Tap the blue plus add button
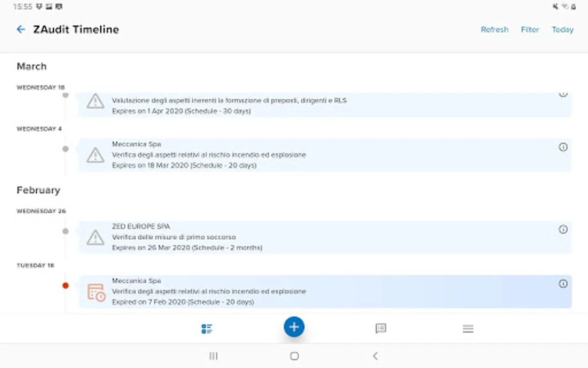Screen dimensions: 588x368 coord(294,327)
